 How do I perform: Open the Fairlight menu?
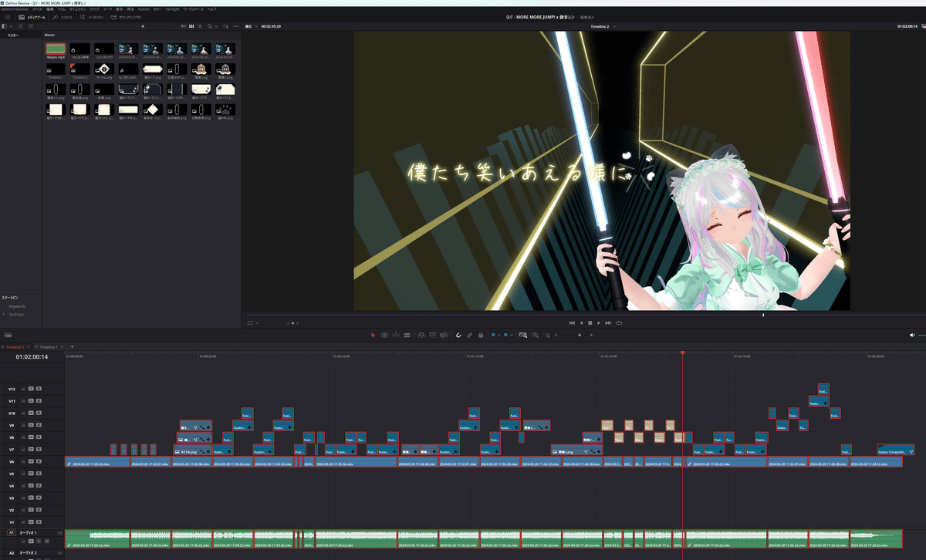point(172,8)
